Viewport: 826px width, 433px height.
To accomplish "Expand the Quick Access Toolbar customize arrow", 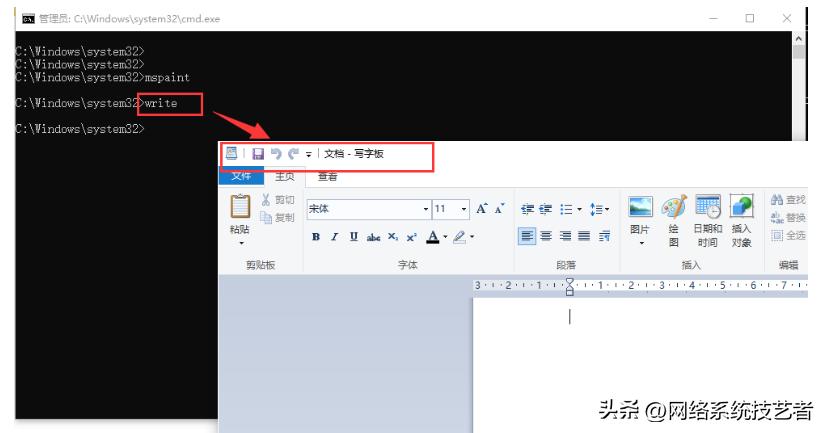I will (x=309, y=154).
